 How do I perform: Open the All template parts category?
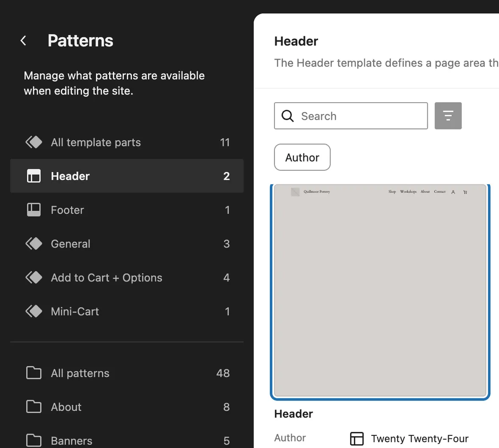pos(127,142)
